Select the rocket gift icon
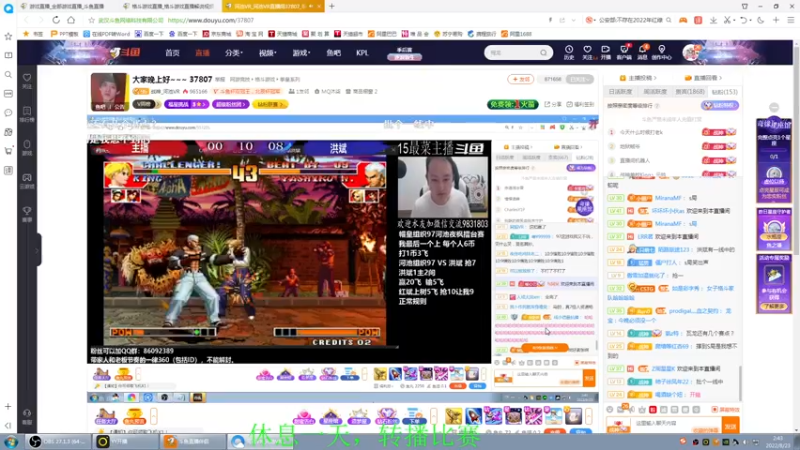This screenshot has width=800, height=450. (473, 416)
